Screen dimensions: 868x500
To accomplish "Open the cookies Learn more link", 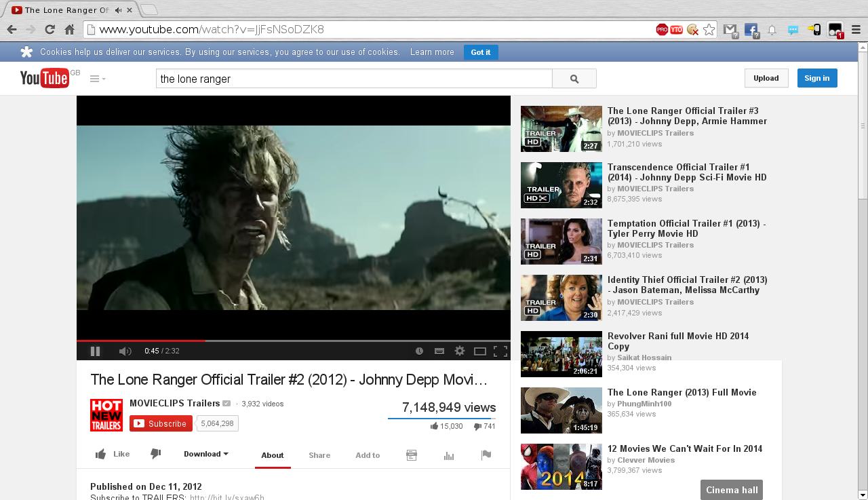I will (432, 52).
